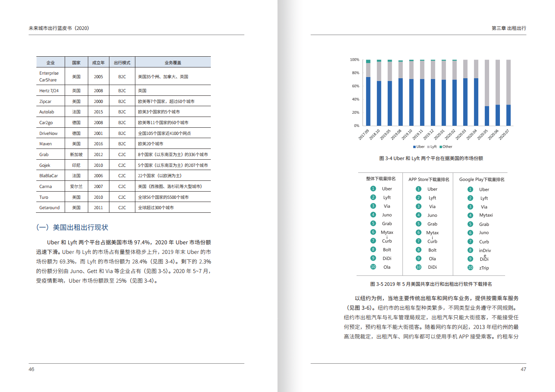Click the 2005 founding year cell
This screenshot has height=392, width=555.
pos(98,77)
